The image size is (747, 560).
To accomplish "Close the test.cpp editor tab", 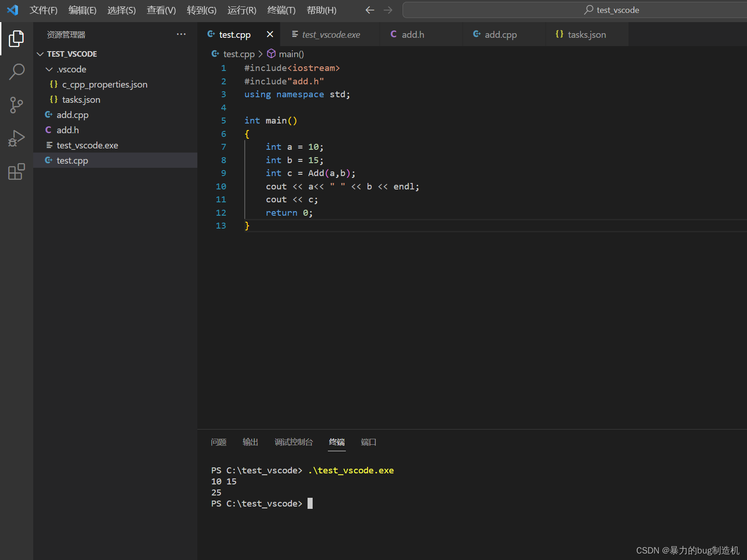I will click(x=270, y=34).
